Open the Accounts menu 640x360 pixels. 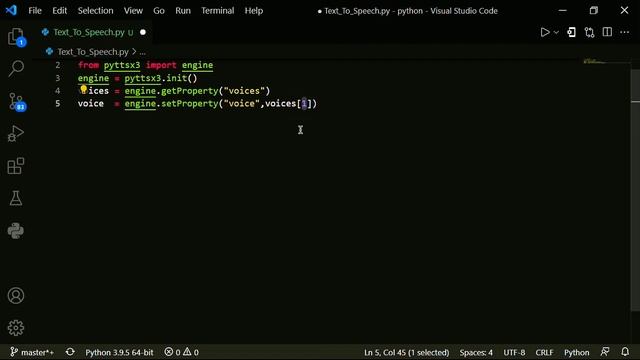(16, 296)
